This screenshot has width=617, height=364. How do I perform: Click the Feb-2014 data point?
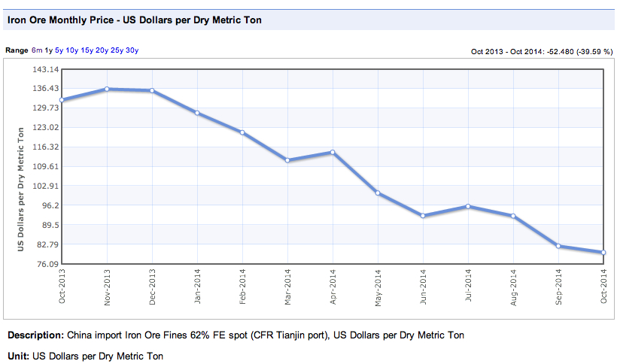click(242, 132)
